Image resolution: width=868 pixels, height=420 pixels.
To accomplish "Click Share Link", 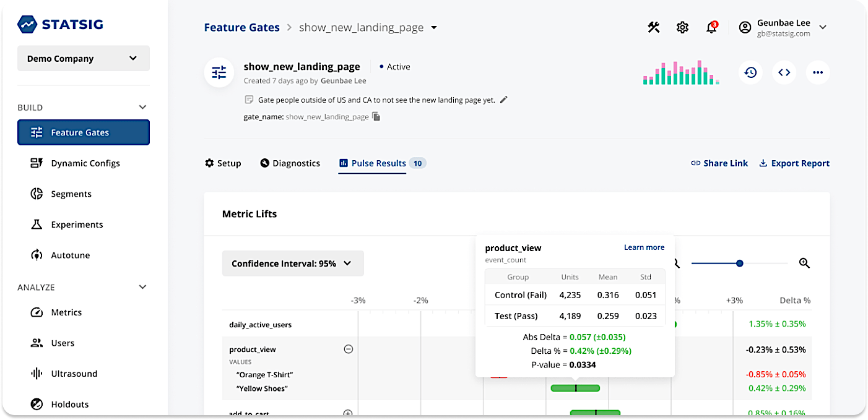I will pos(719,163).
